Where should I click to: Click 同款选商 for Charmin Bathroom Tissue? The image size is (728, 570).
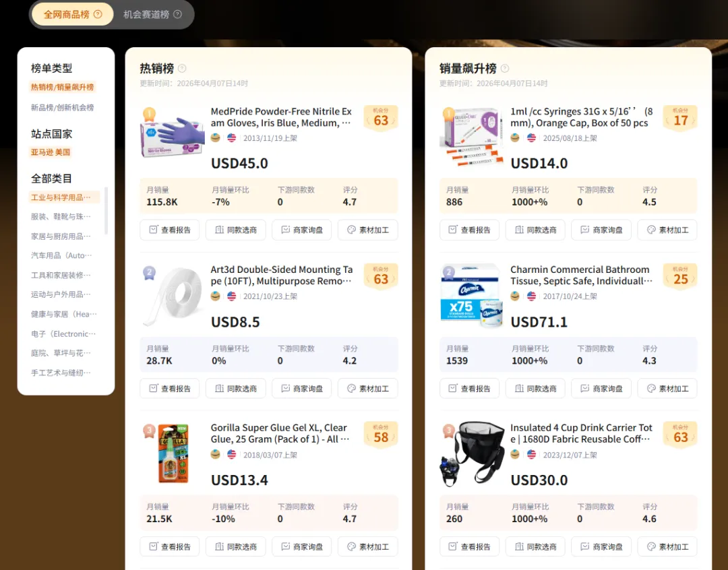(x=535, y=389)
